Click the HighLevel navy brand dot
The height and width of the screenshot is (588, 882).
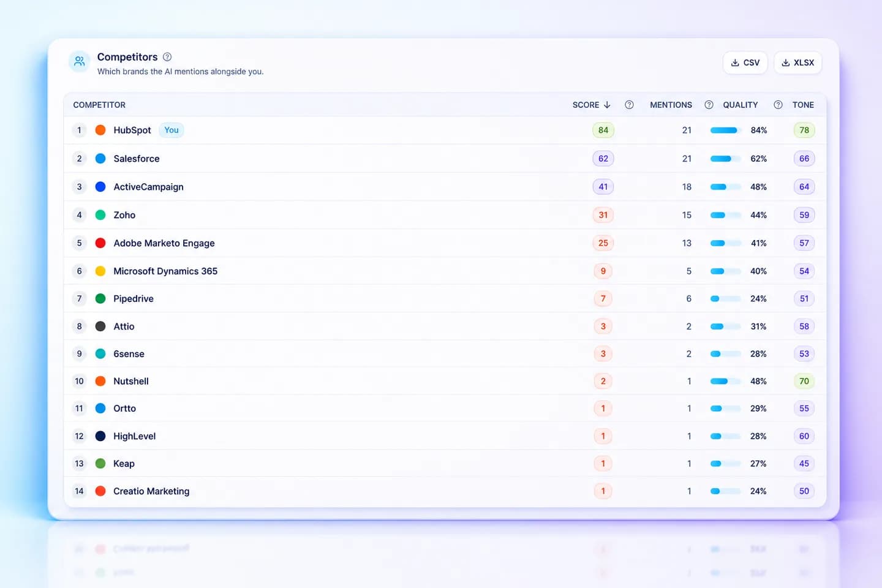[100, 436]
